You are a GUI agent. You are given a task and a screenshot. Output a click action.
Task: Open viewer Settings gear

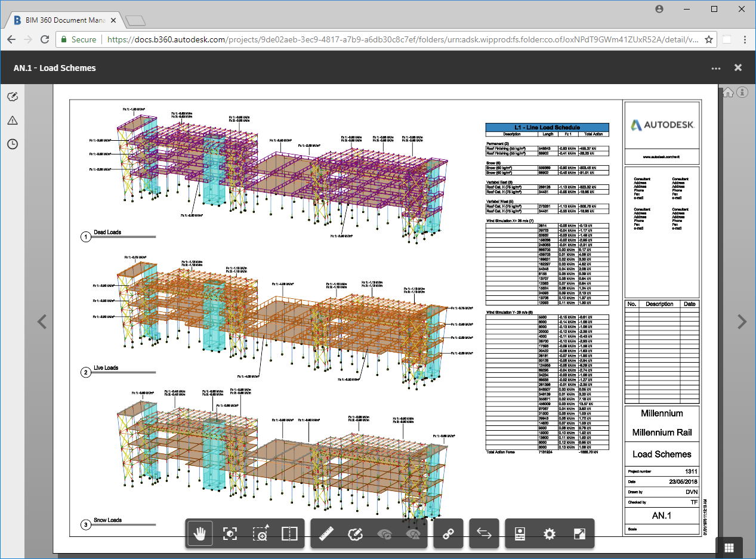550,534
